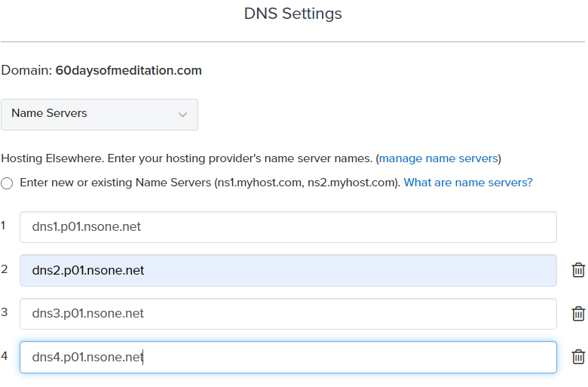Click row number 4 label
Viewport: 588px width, 387px height.
(x=4, y=356)
